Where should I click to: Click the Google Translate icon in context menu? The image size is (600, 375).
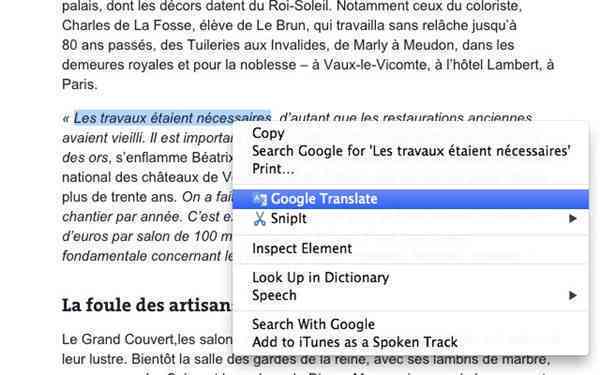tap(260, 199)
